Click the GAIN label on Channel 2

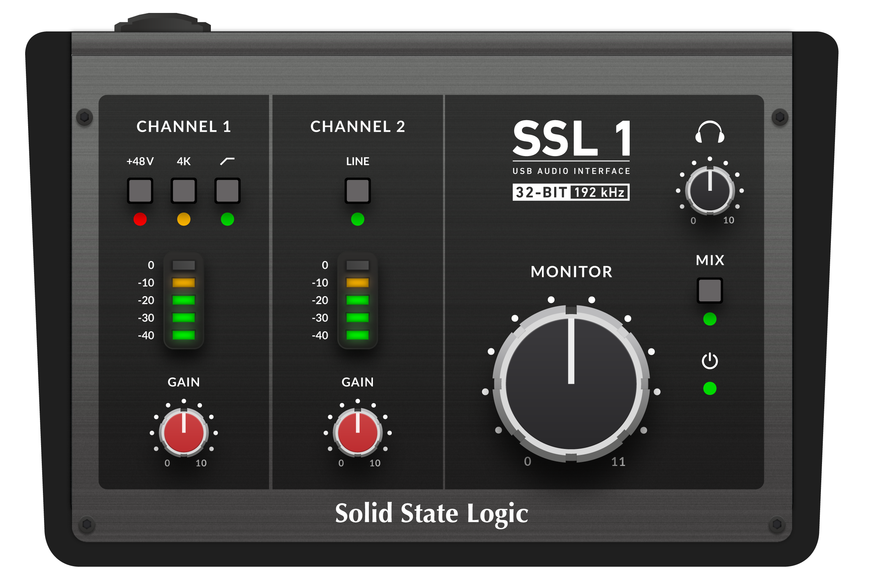358,383
